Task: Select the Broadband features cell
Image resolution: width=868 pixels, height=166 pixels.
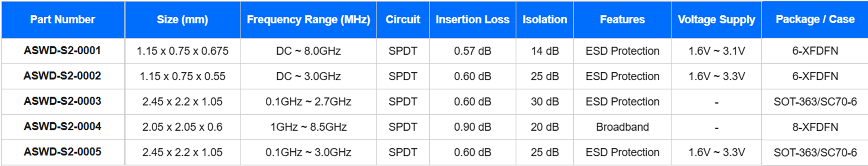Action: [x=622, y=127]
